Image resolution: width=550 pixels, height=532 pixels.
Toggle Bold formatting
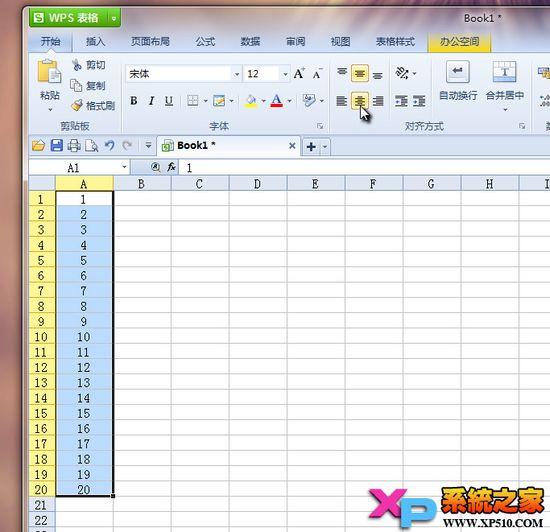pyautogui.click(x=134, y=101)
